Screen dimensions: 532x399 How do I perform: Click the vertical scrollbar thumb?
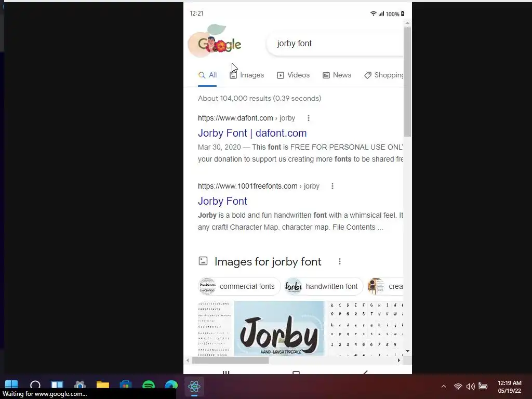[407, 82]
